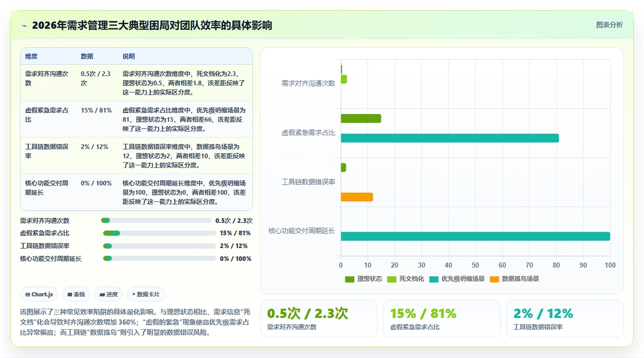The image size is (644, 358).
Task: Select the 进度 tag chip
Action: (x=109, y=294)
